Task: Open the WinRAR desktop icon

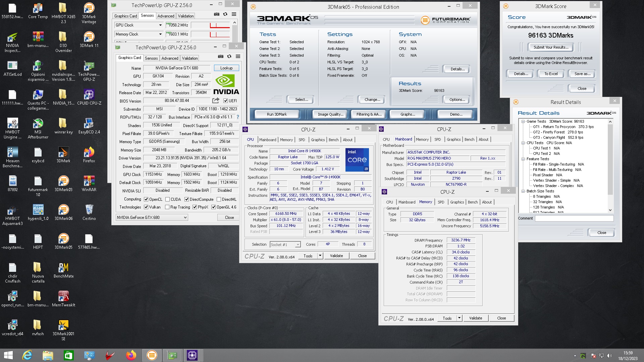Action: 89,184
